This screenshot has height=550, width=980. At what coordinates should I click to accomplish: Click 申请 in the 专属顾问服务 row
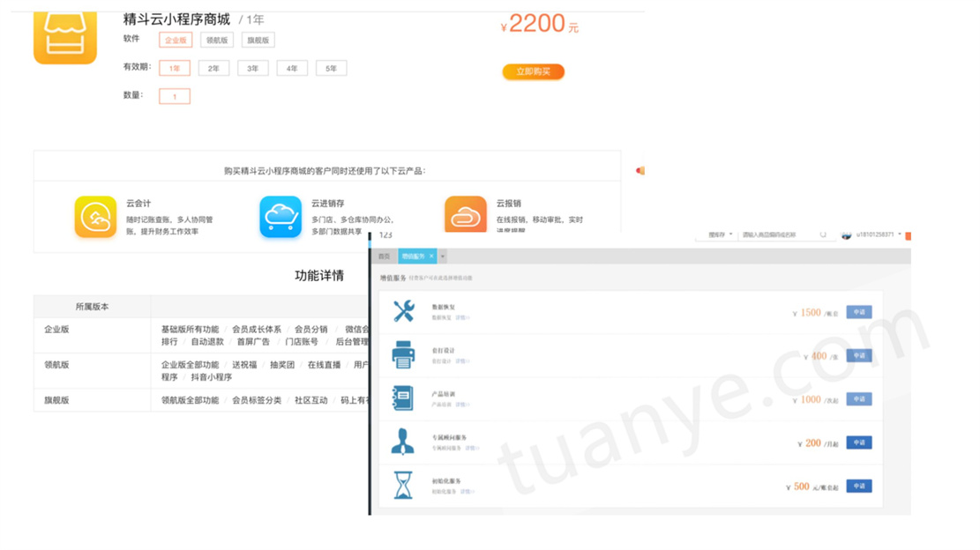(859, 442)
